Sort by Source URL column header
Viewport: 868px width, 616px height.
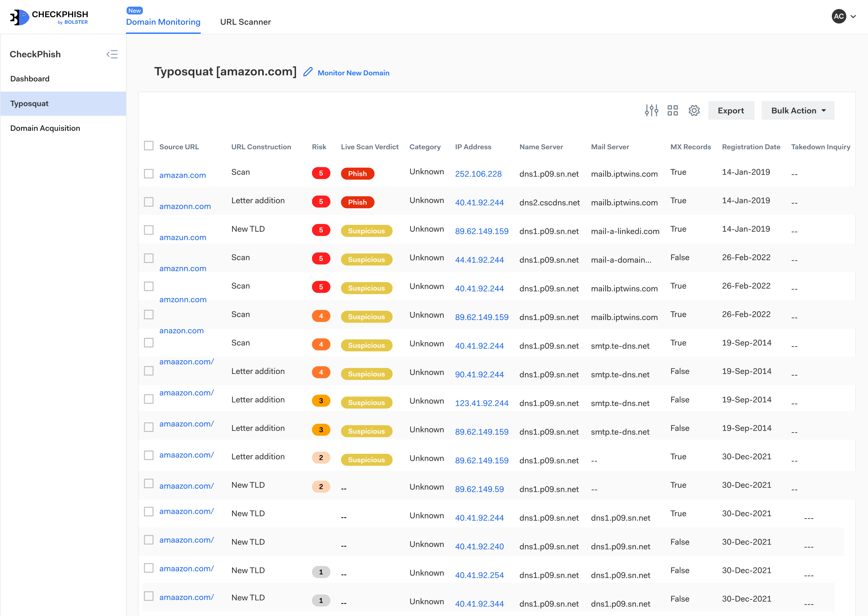[x=179, y=147]
